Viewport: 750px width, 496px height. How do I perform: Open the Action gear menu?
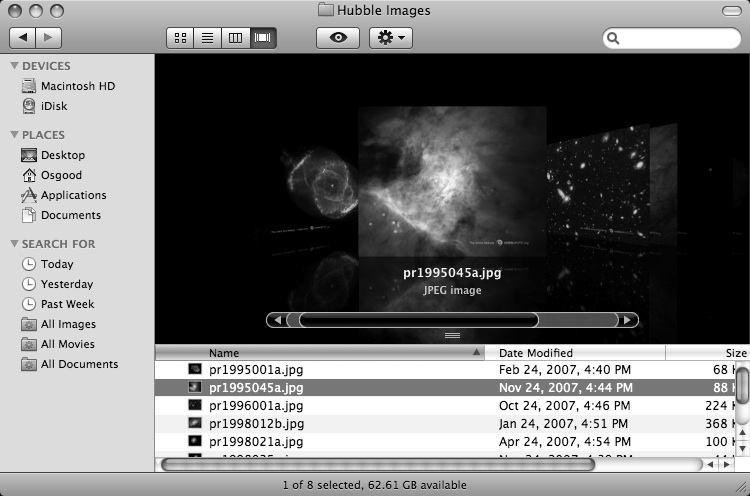(x=390, y=38)
